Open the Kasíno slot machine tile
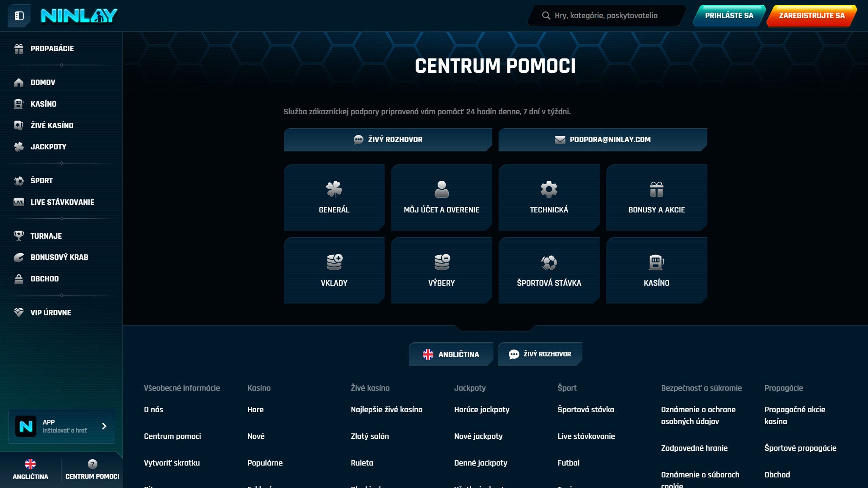The width and height of the screenshot is (868, 488). (x=656, y=270)
